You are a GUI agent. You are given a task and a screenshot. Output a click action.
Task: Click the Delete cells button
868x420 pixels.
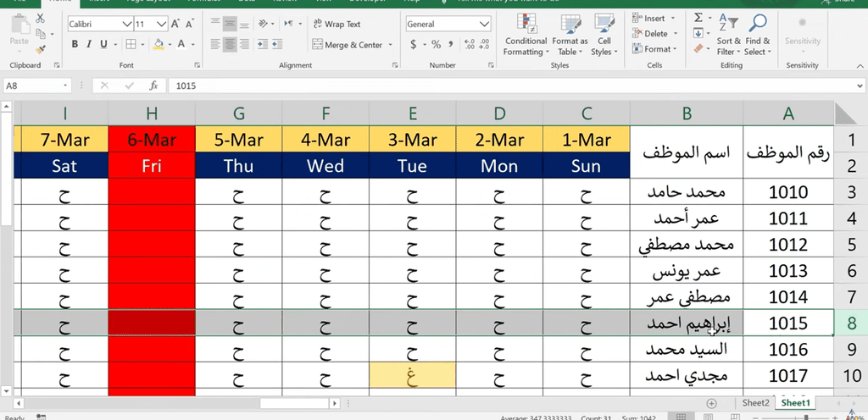(x=655, y=34)
